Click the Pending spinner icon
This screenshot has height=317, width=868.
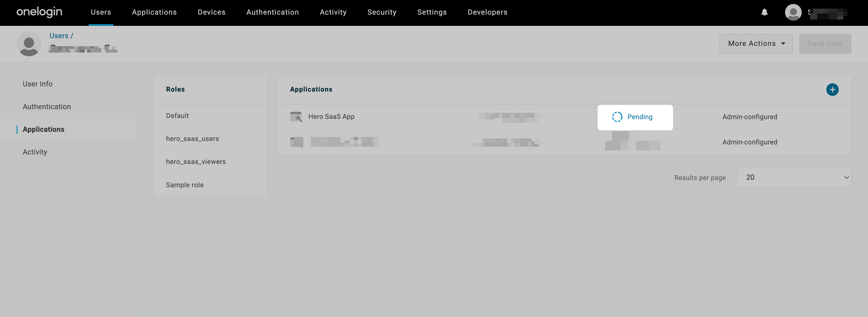[x=618, y=117]
